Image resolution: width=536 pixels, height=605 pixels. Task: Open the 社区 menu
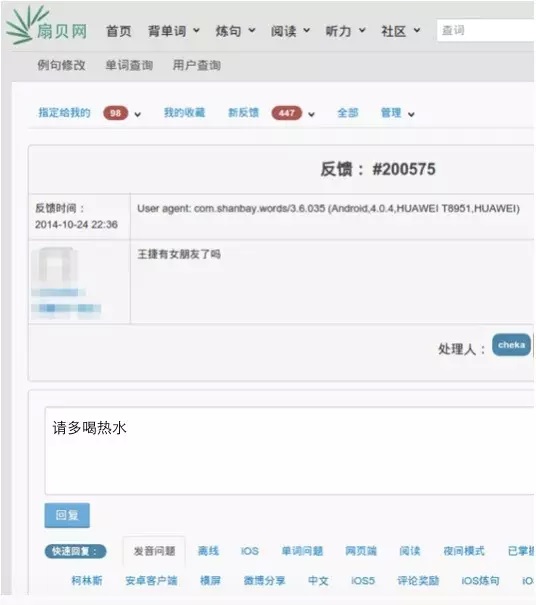[x=394, y=31]
